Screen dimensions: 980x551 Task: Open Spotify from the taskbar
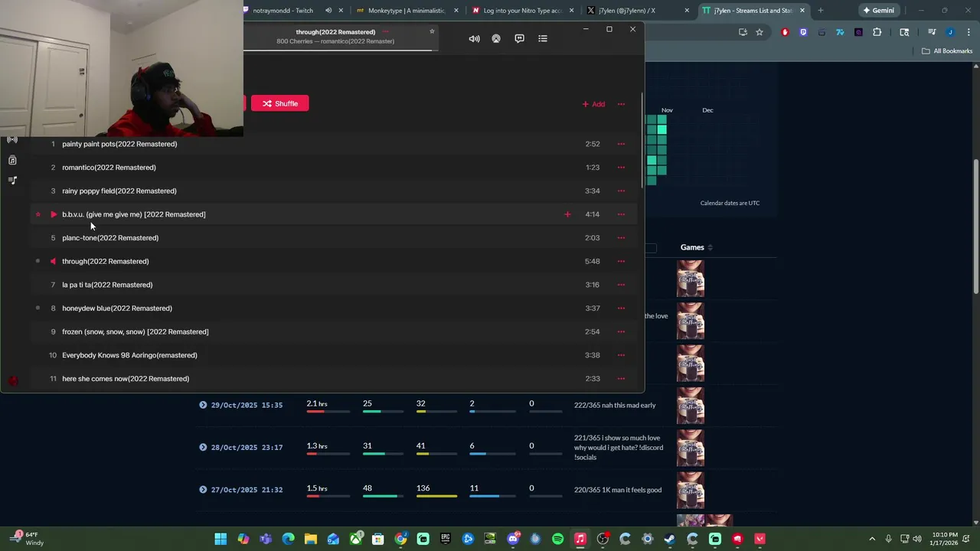557,539
